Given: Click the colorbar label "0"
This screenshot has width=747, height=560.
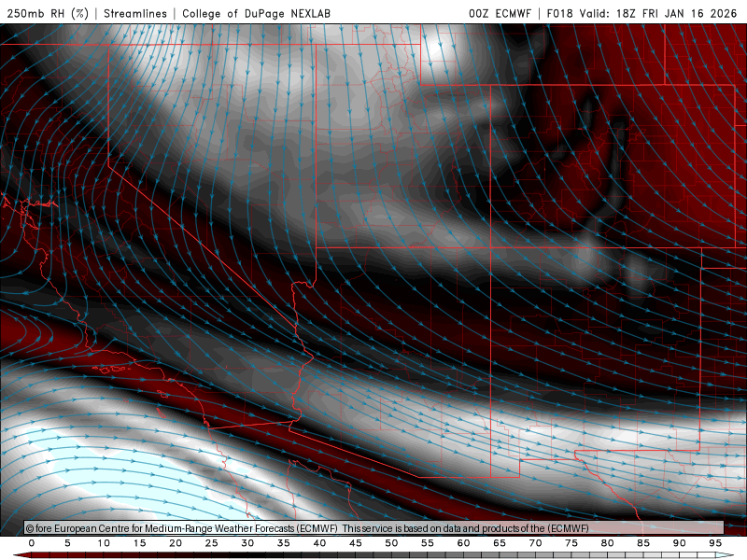Looking at the screenshot, I should 32,543.
